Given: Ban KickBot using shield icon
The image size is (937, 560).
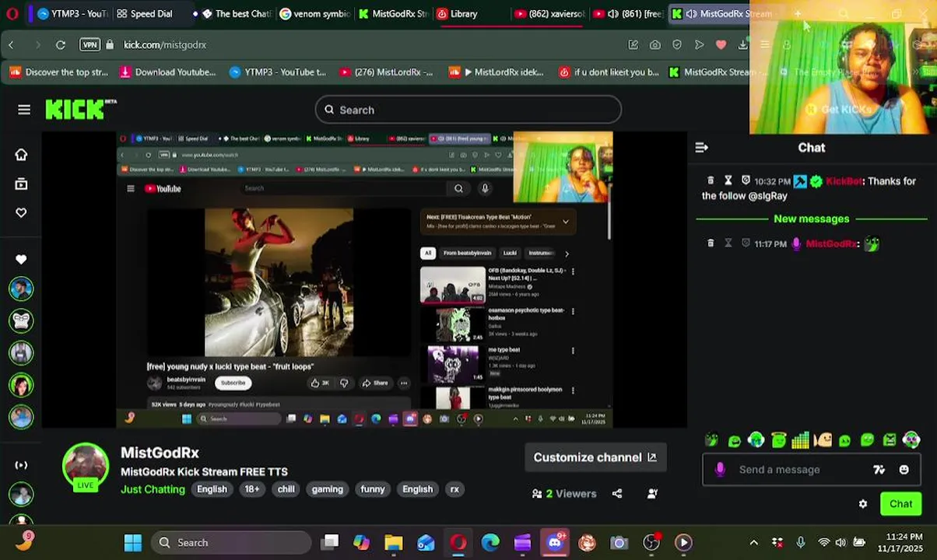Looking at the screenshot, I should 746,181.
